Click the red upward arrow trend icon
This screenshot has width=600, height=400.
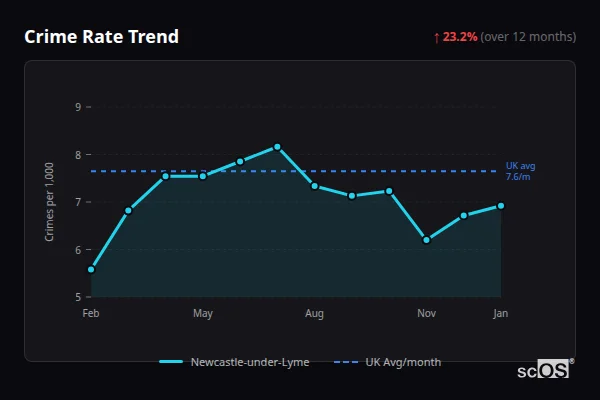coord(437,38)
